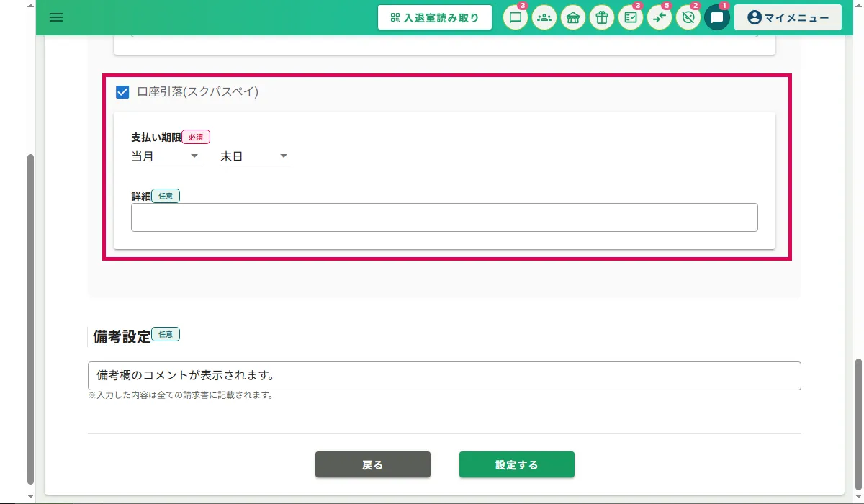Click the 詳細 text input field
This screenshot has height=504, width=864.
444,217
